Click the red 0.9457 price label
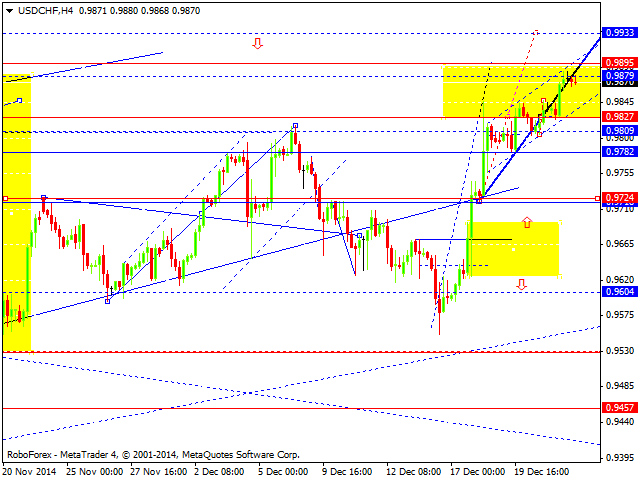The height and width of the screenshot is (480, 640). pyautogui.click(x=619, y=408)
